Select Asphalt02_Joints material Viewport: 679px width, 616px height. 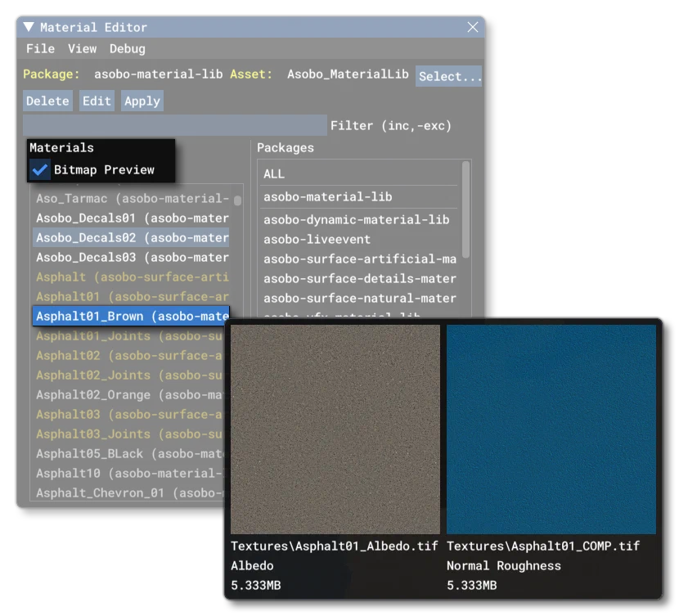128,375
